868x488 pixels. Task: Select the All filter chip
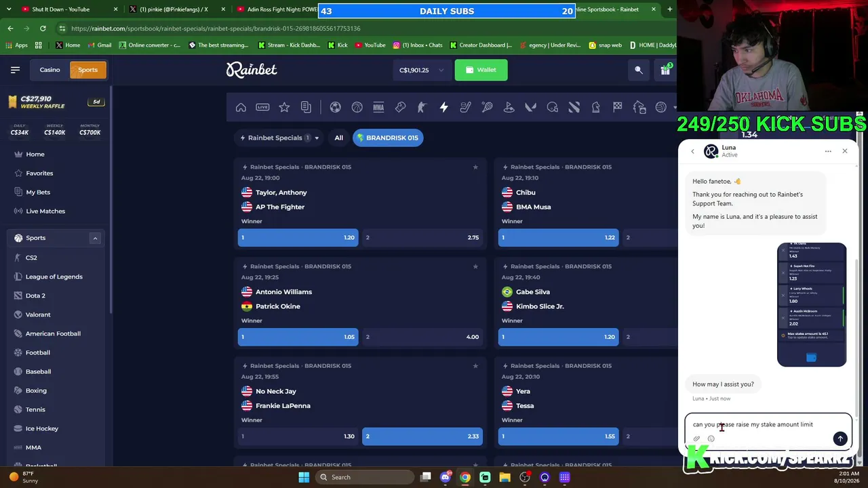(x=338, y=138)
